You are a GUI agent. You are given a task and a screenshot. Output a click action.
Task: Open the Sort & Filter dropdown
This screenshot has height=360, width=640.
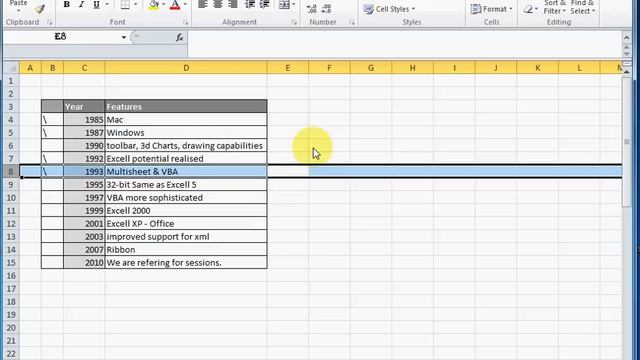click(555, 7)
